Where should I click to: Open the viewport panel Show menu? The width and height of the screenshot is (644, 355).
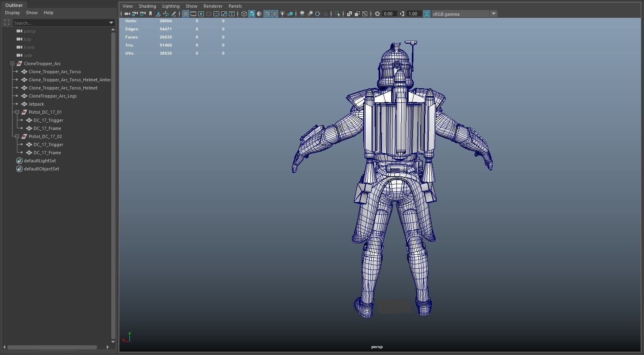[191, 6]
